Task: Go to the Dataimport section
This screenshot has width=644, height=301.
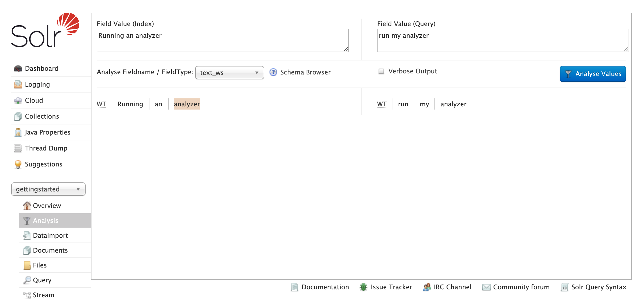Action: 50,236
